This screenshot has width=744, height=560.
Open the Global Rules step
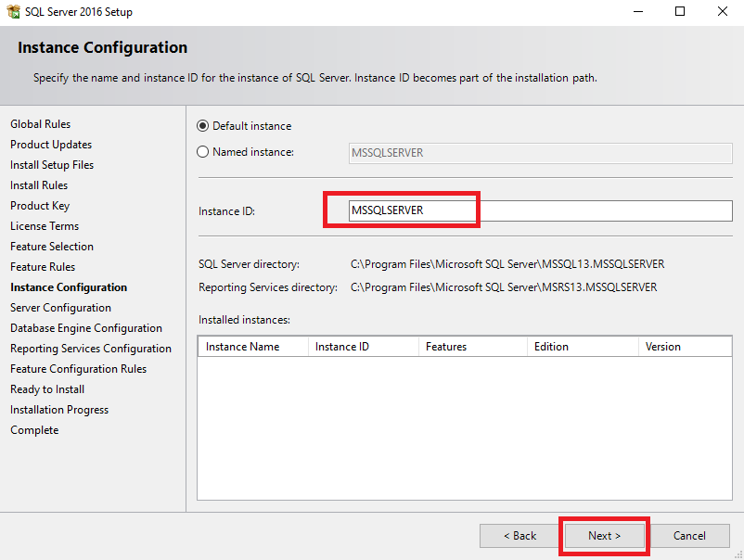coord(40,124)
